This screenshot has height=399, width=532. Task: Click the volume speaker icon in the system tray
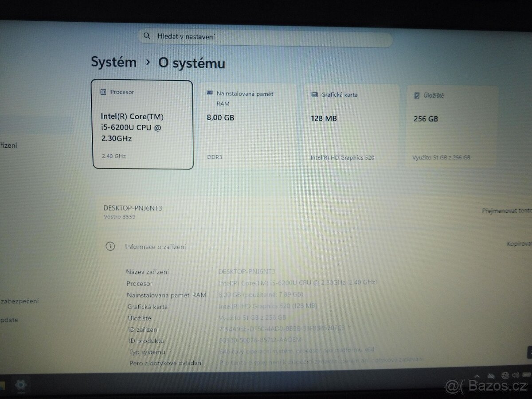tap(516, 376)
